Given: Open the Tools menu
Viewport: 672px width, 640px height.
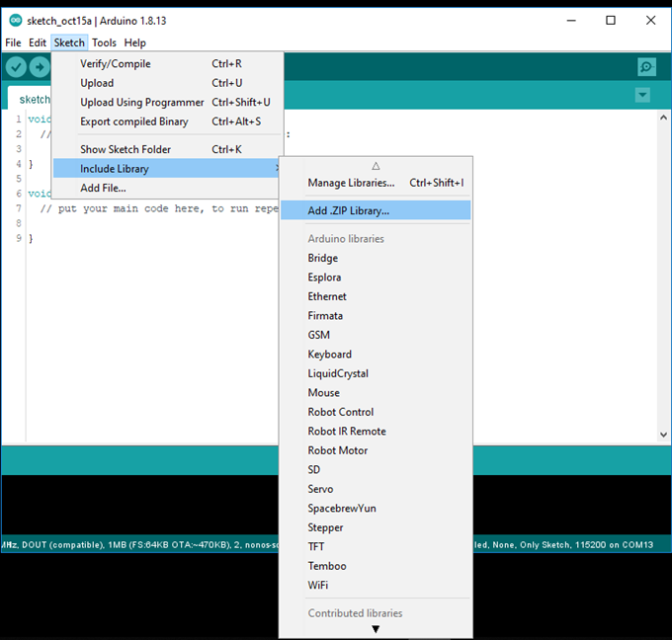Looking at the screenshot, I should pyautogui.click(x=104, y=42).
